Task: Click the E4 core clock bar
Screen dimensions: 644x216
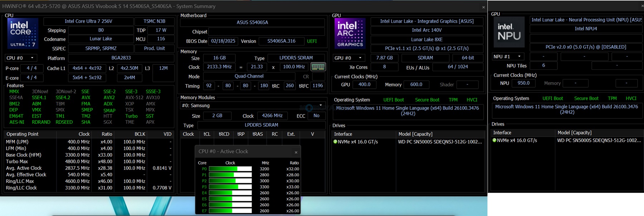Action: (x=230, y=193)
